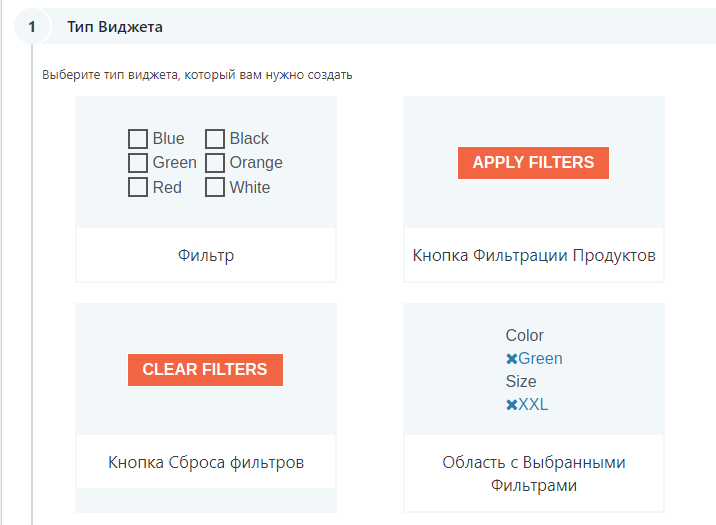This screenshot has height=525, width=716.
Task: Click the XXL selected filter link
Action: pos(533,405)
